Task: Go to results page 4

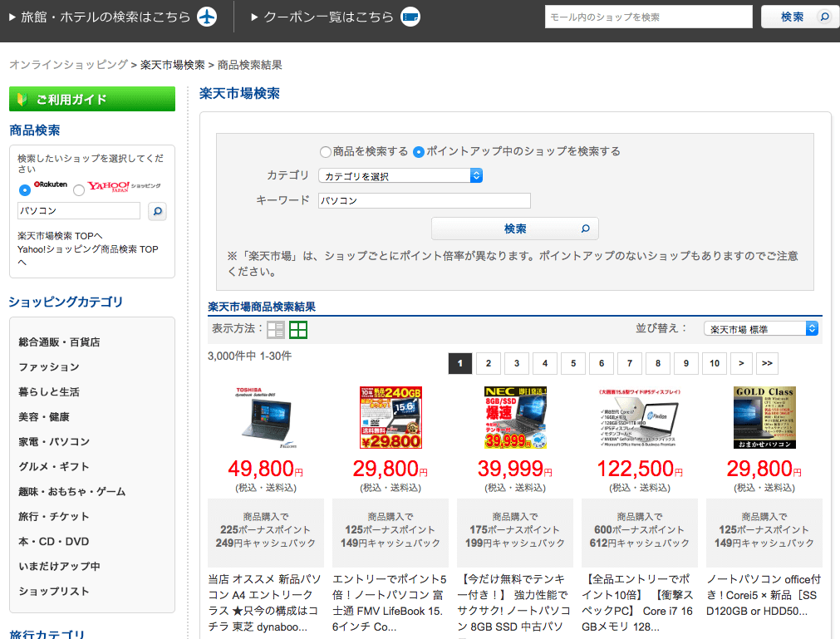Action: tap(545, 363)
